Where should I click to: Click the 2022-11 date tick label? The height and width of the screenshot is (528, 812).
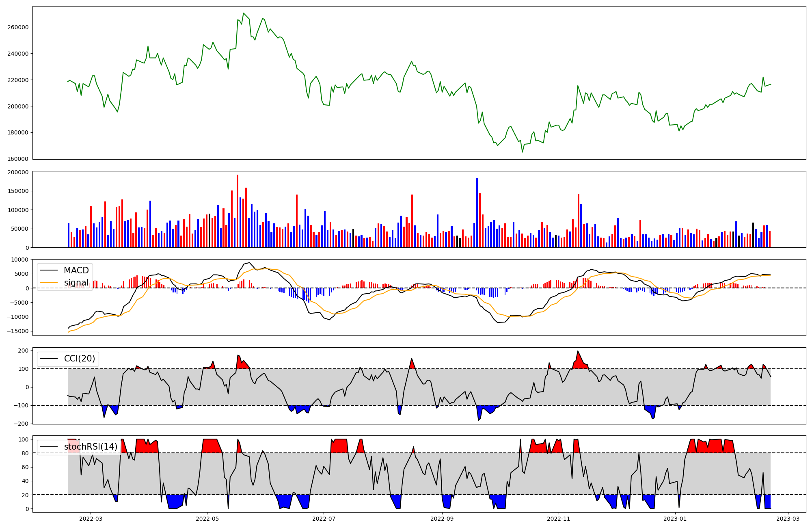coord(559,519)
